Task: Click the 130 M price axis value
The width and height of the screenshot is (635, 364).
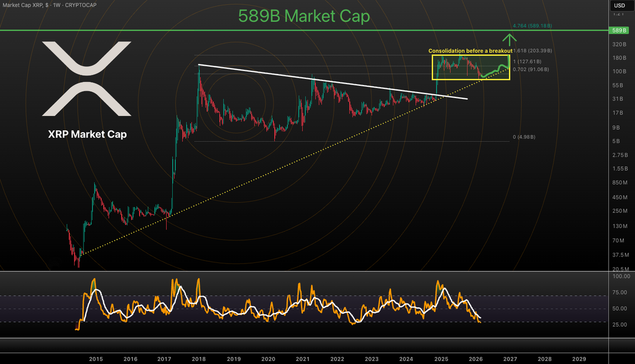Action: [620, 226]
